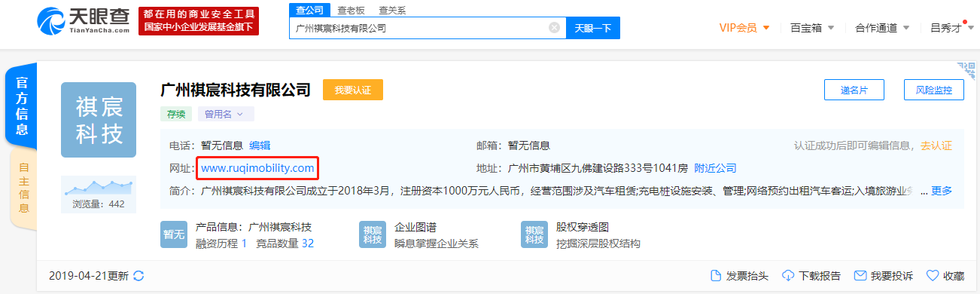
Task: Expand the 合作通道 dropdown
Action: click(x=882, y=28)
